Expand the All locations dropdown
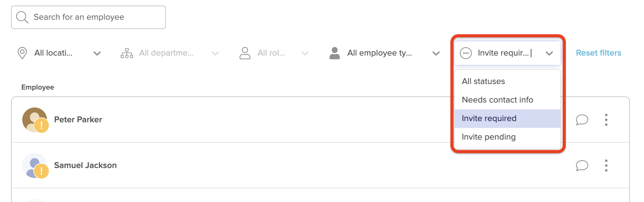 coord(97,53)
